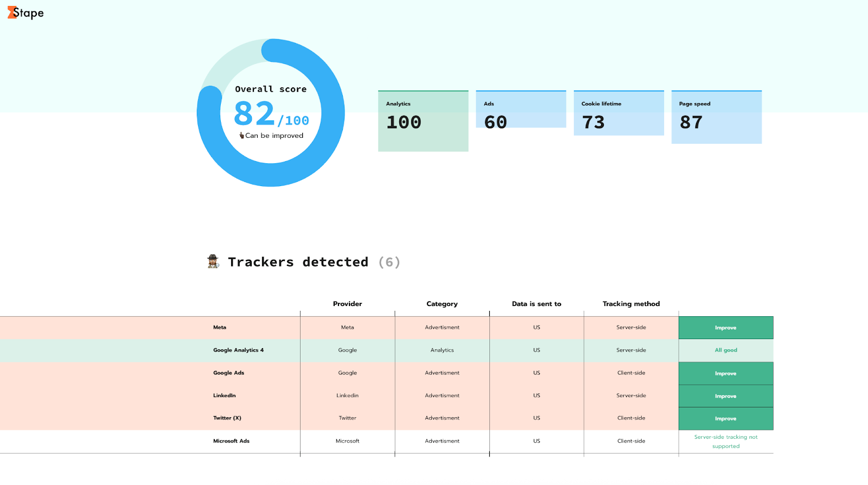Click the 82 overall score number
The height and width of the screenshot is (485, 868).
(254, 113)
